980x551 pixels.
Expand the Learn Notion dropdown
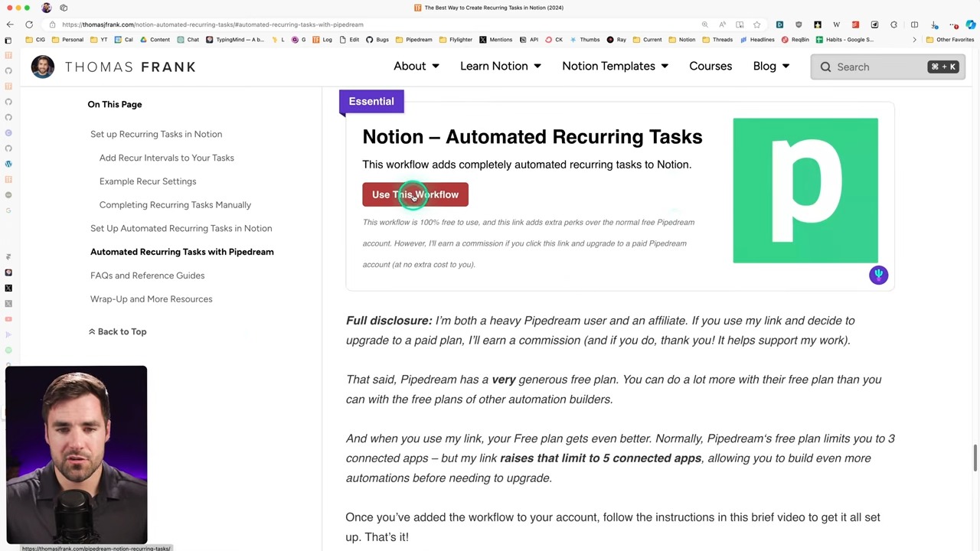pyautogui.click(x=500, y=67)
